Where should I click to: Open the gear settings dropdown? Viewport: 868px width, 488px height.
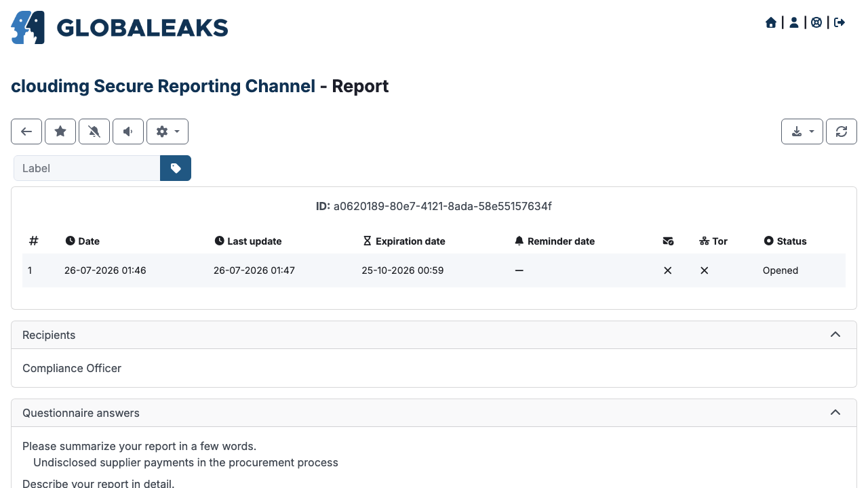pyautogui.click(x=167, y=131)
